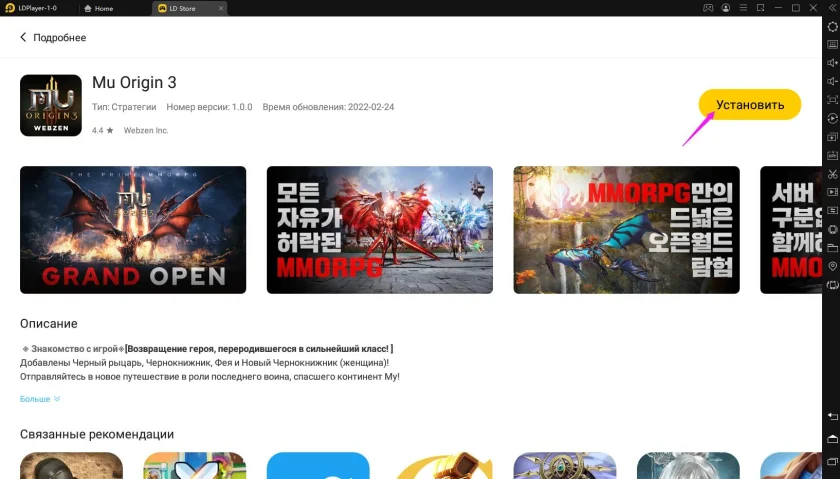Viewport: 840px width, 479px height.
Task: Click the Знакомство с игрой description line
Action: point(207,349)
